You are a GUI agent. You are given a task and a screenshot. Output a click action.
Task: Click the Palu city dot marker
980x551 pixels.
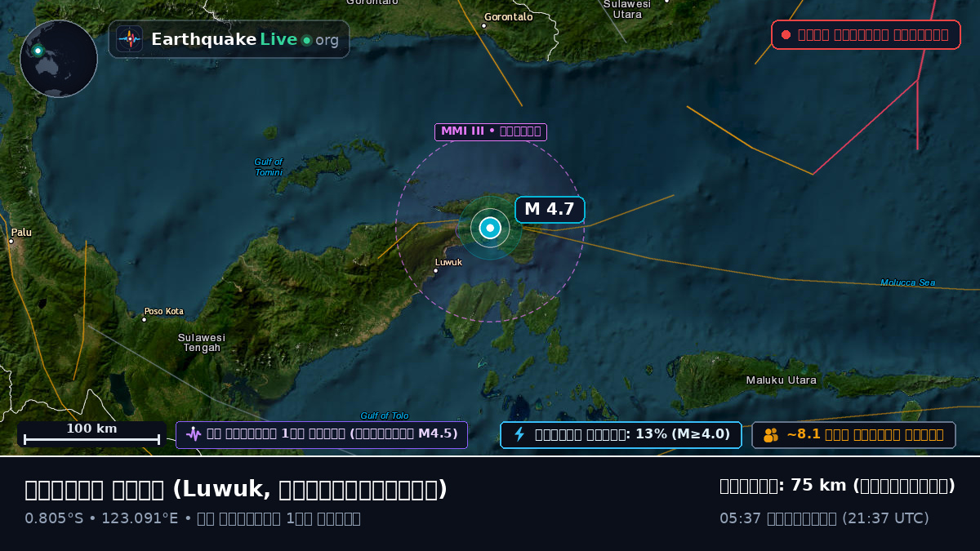pyautogui.click(x=11, y=242)
